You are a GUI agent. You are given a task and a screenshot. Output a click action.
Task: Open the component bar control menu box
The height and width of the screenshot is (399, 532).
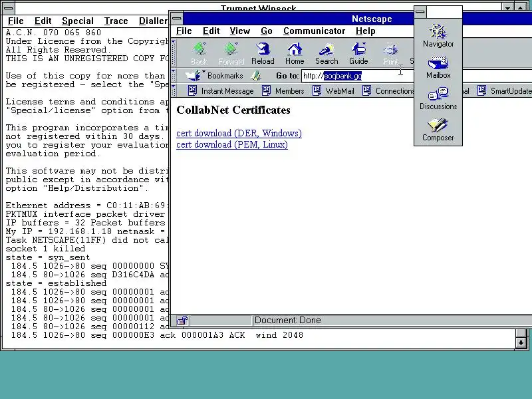click(x=420, y=11)
